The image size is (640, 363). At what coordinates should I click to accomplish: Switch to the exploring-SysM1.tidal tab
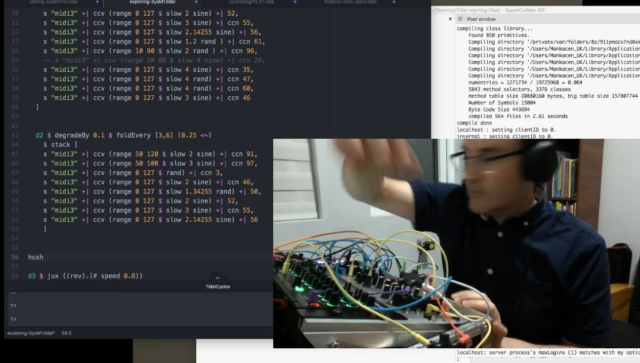click(x=152, y=2)
